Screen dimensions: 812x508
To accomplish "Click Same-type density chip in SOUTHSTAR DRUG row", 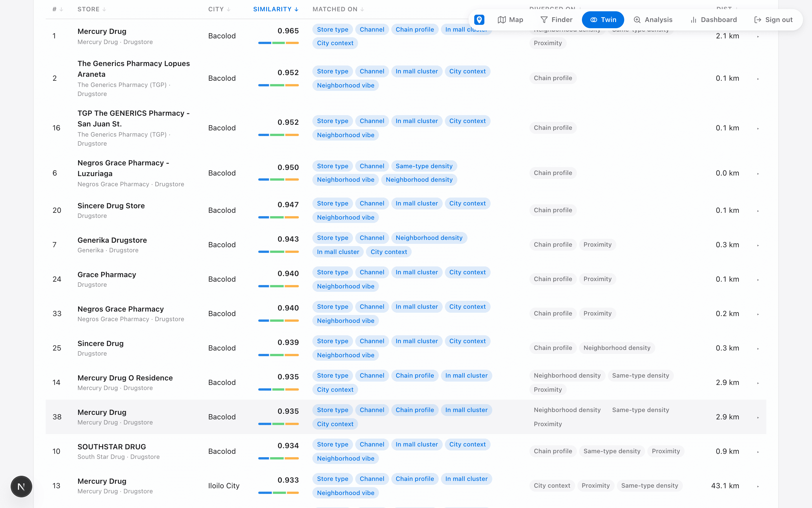I will 612,451.
